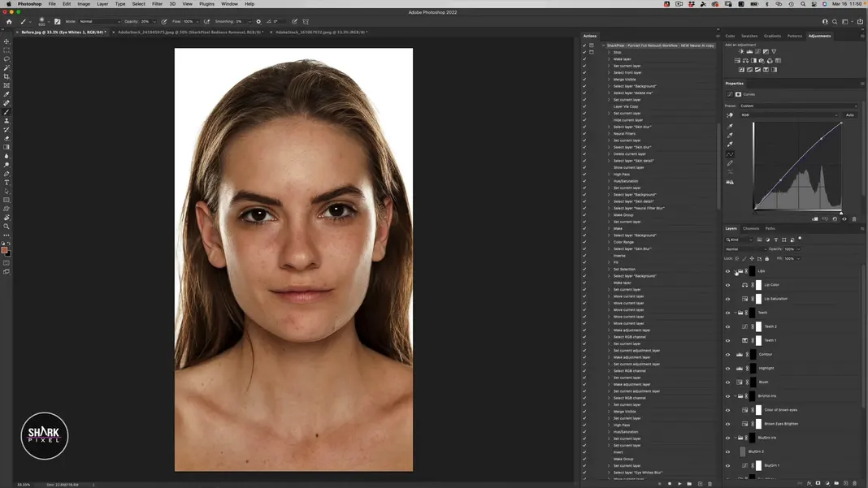Open the layer filter Kind dropdown

click(x=740, y=240)
